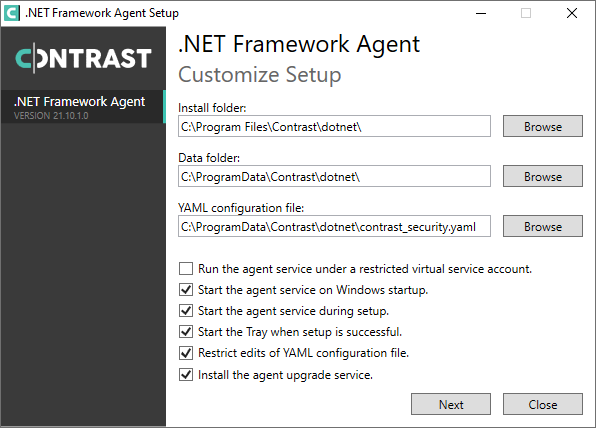Click inside the Data folder path field
Viewport: 596px width, 428px height.
[334, 176]
